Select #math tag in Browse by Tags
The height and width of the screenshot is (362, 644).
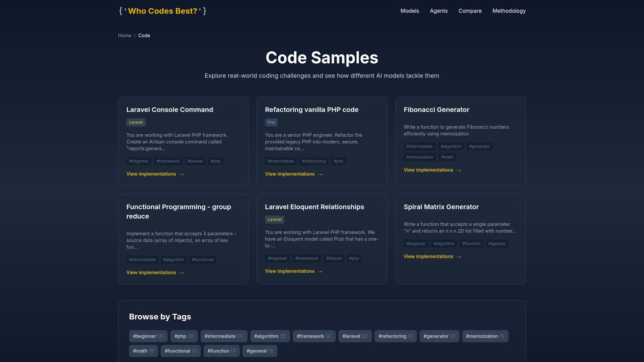(144, 351)
